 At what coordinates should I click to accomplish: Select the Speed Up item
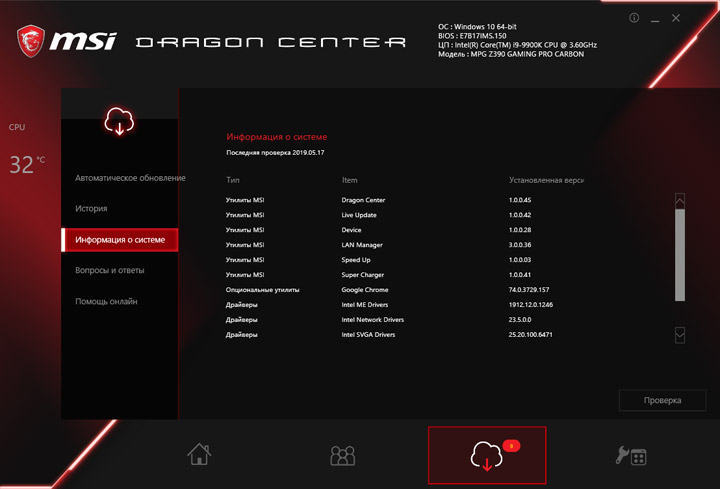pyautogui.click(x=356, y=260)
